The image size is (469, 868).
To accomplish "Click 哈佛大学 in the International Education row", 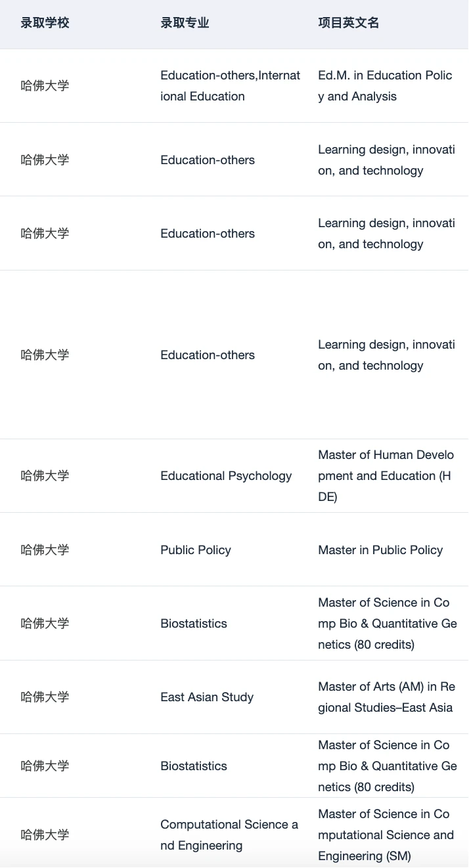I will 45,86.
